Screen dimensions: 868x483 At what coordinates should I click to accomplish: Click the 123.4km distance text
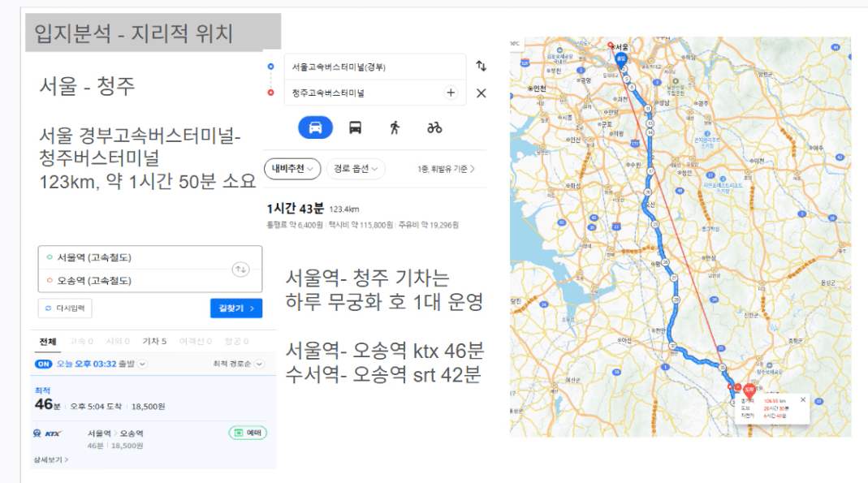344,209
